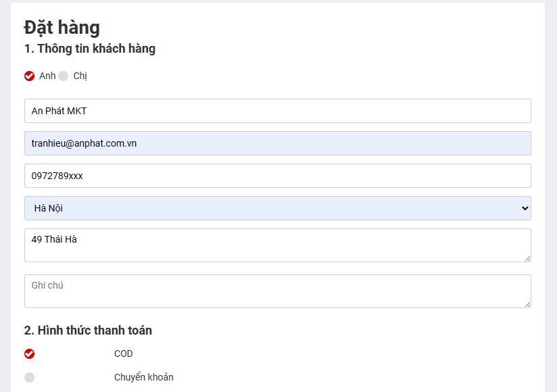The width and height of the screenshot is (557, 392).
Task: Click into the Ghi chú note field
Action: point(278,291)
